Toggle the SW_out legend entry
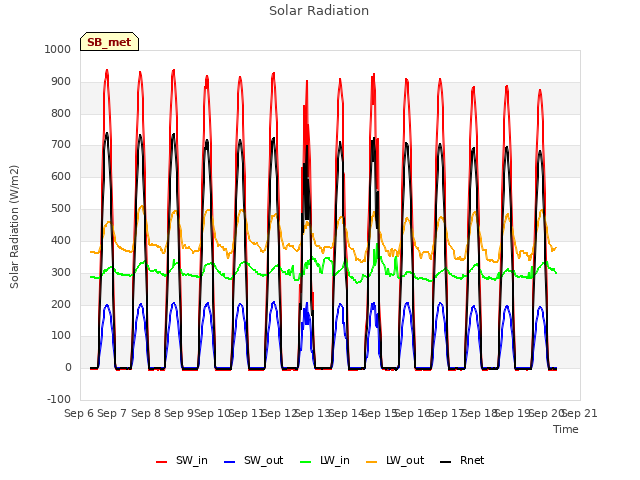 tap(253, 460)
